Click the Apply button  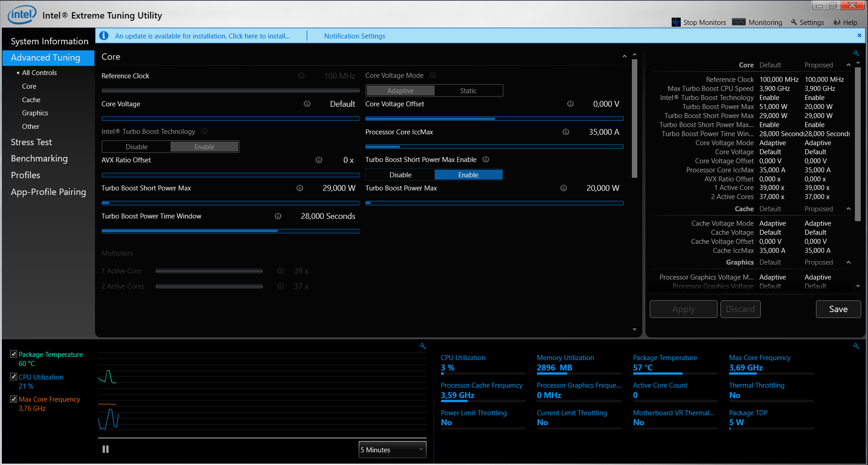(x=683, y=309)
